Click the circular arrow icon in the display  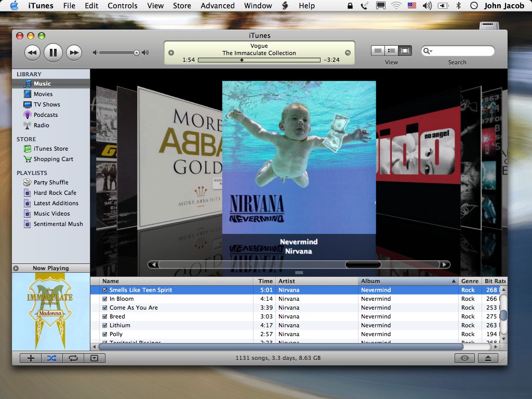(348, 52)
